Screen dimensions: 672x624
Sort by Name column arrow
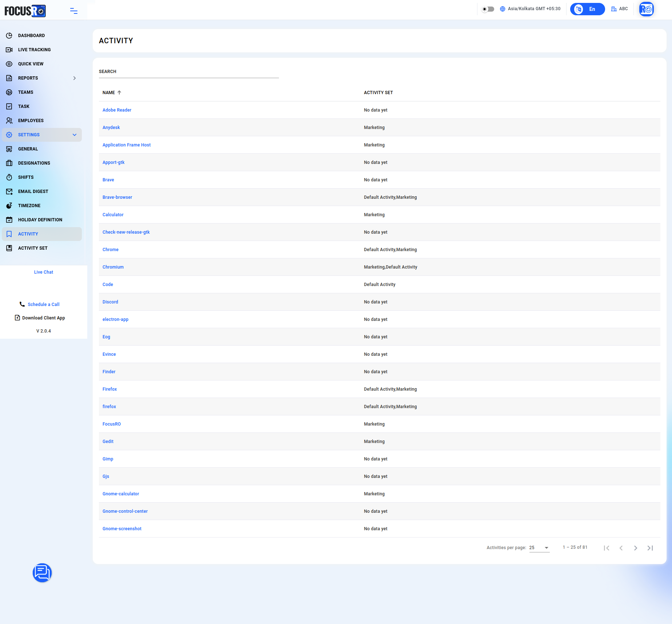(x=119, y=93)
